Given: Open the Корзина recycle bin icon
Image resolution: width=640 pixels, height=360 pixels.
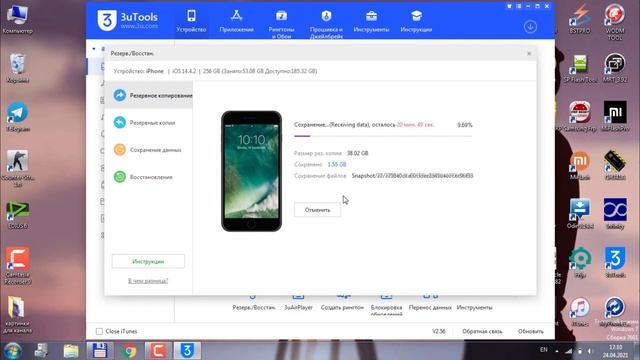Looking at the screenshot, I should pyautogui.click(x=17, y=68).
